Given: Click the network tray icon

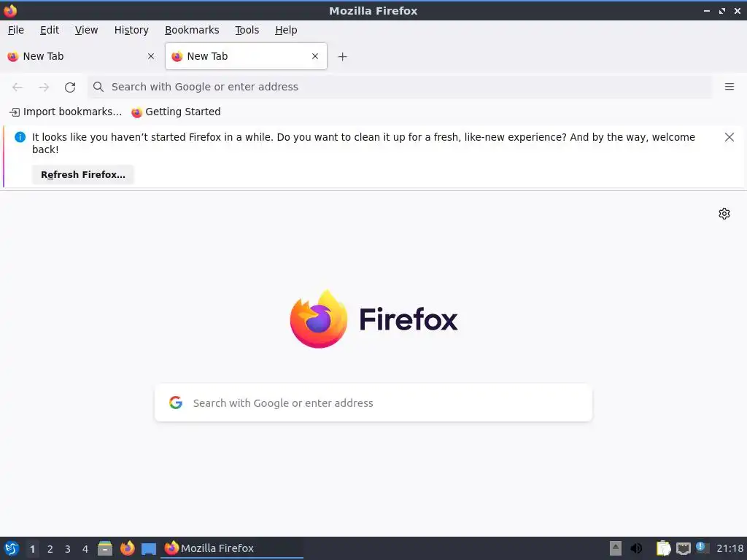Looking at the screenshot, I should click(683, 548).
